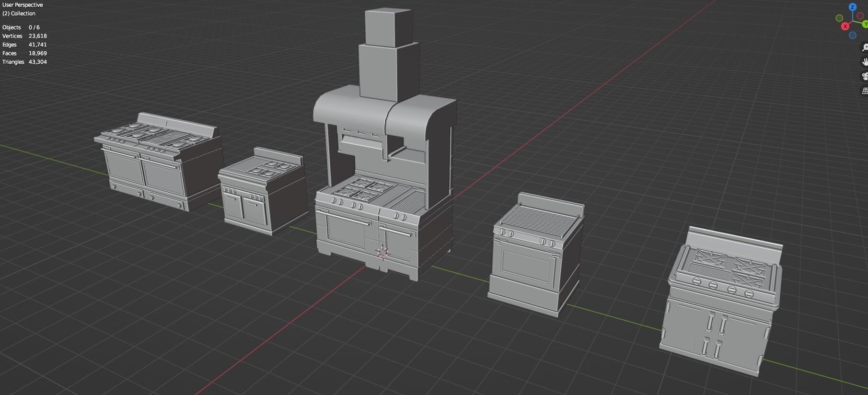Viewport: 868px width, 395px height.
Task: Click the green Y axis gizmo handle
Action: (865, 24)
